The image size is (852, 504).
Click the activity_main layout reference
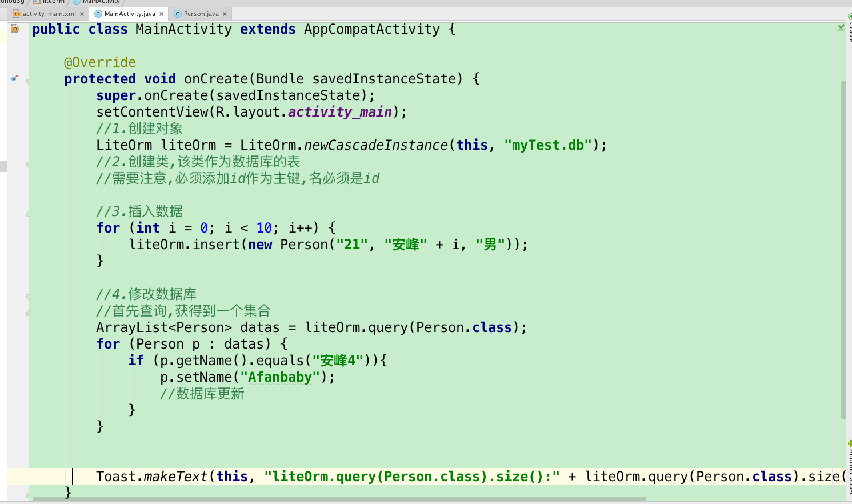click(x=340, y=112)
